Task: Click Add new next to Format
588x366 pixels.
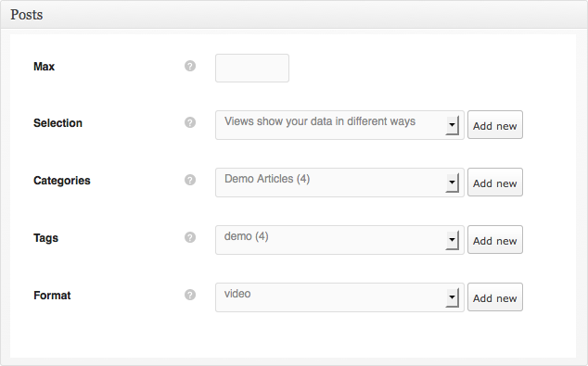Action: 495,297
